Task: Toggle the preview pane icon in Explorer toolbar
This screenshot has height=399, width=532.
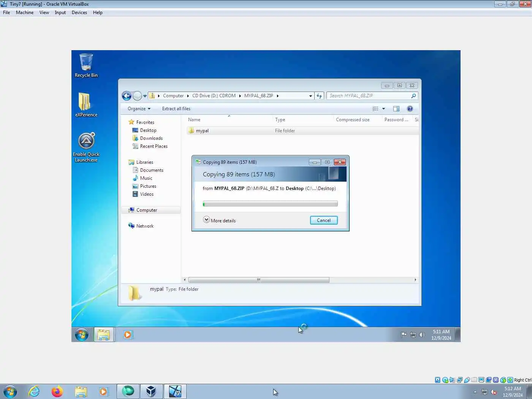Action: pos(396,109)
